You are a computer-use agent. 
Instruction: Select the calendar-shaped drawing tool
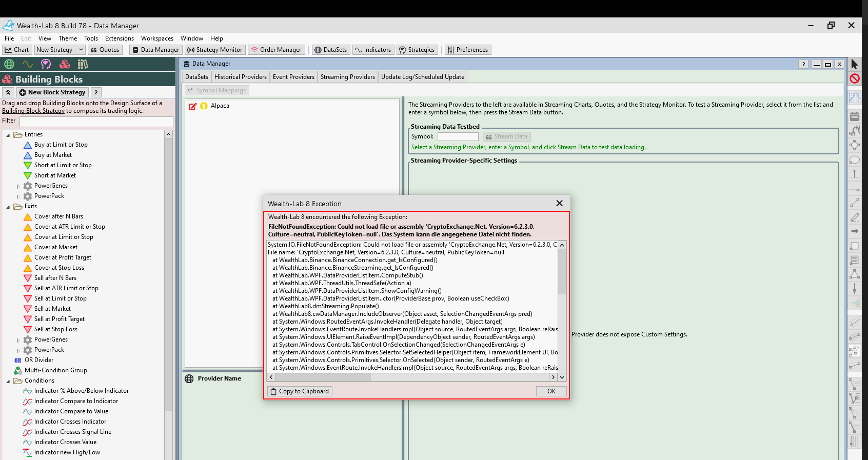[855, 116]
